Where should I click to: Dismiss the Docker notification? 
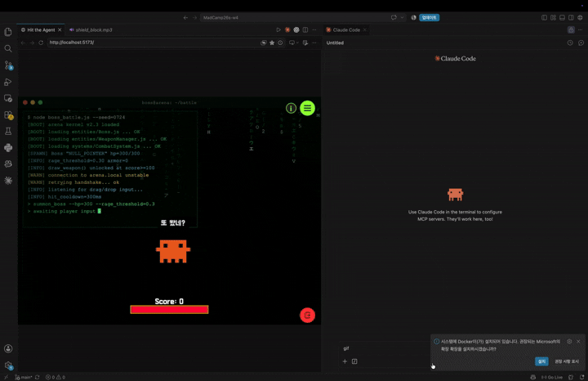(x=578, y=341)
